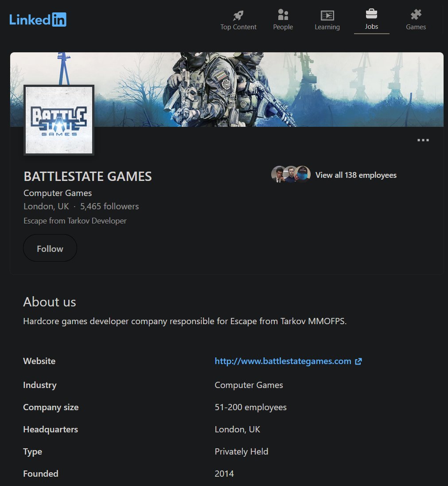Click the external link icon beside website
The image size is (448, 486).
click(x=358, y=361)
